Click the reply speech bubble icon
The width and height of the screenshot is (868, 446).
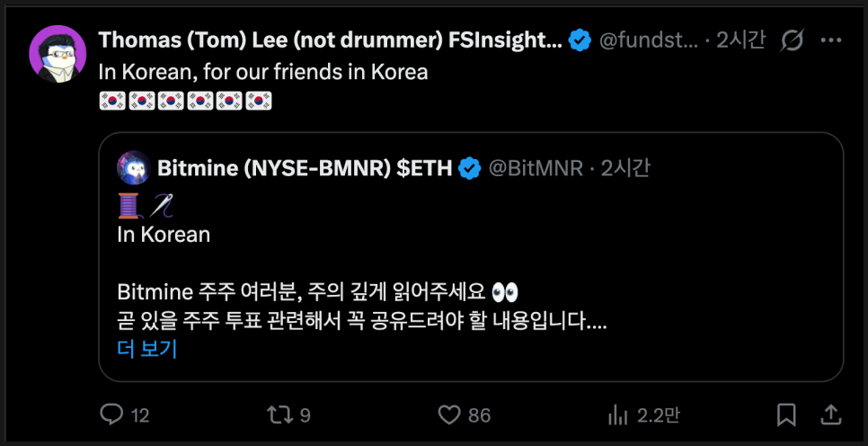pos(111,415)
